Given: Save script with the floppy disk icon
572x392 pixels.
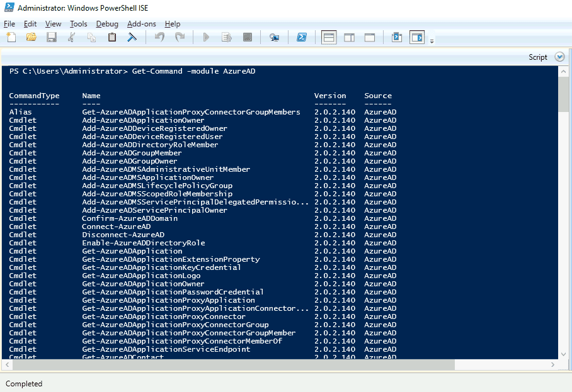Looking at the screenshot, I should (52, 37).
